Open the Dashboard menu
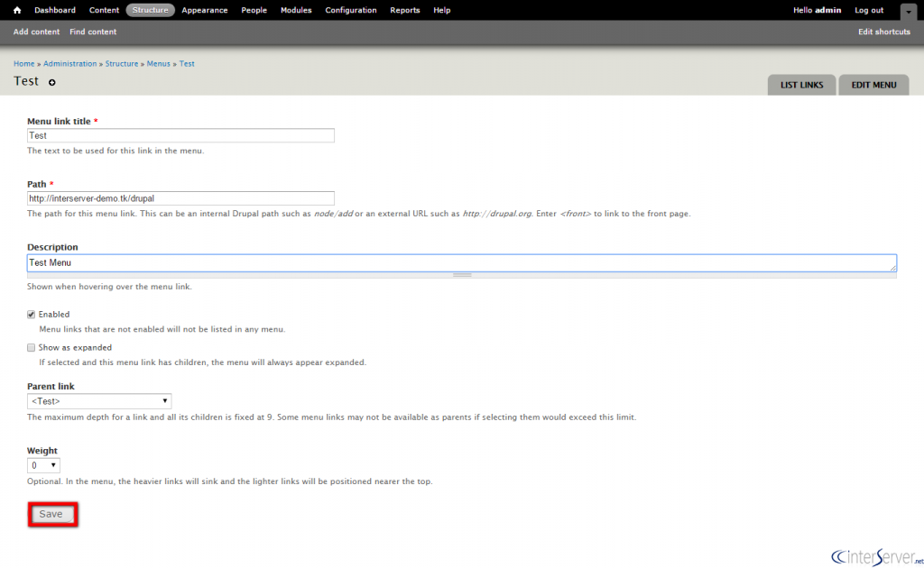The width and height of the screenshot is (924, 568). click(x=55, y=10)
